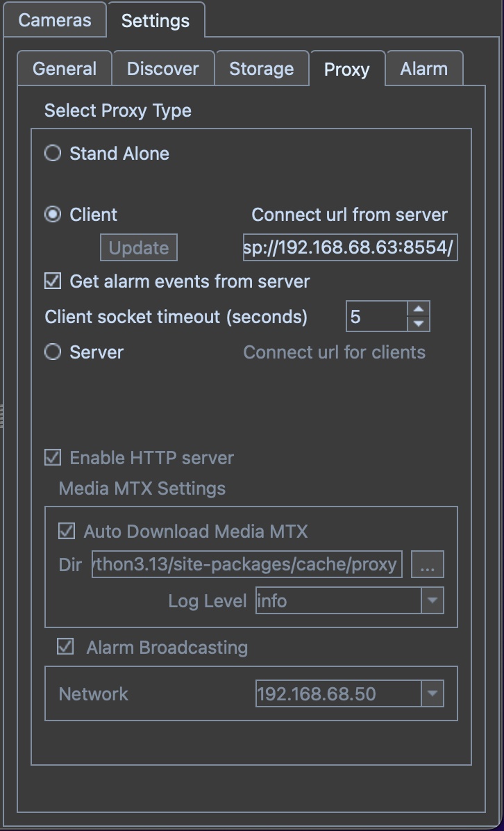Open the Discover settings tab
The image size is (504, 831).
point(163,69)
